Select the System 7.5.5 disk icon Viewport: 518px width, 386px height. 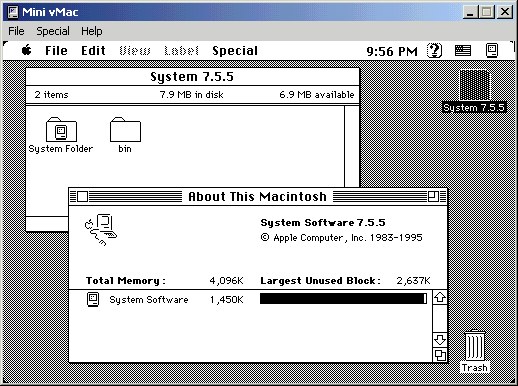[x=475, y=85]
